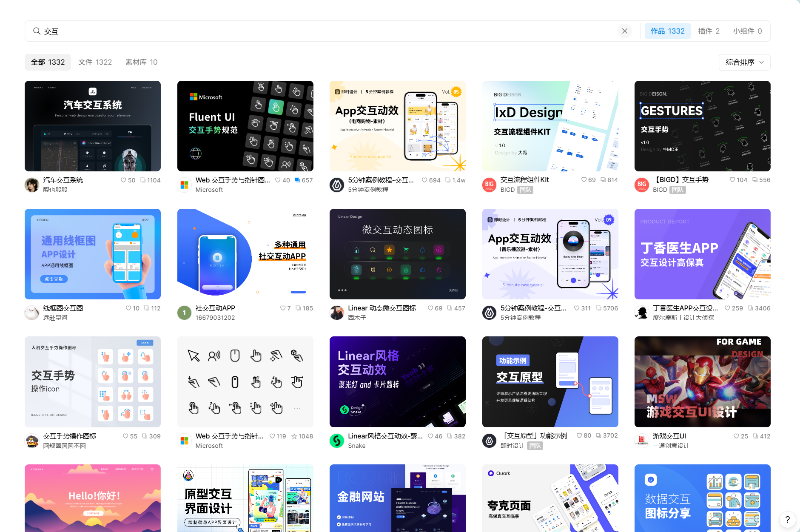Switch to the 插件 2 tab
Screen dimensions: 800x532
click(709, 31)
